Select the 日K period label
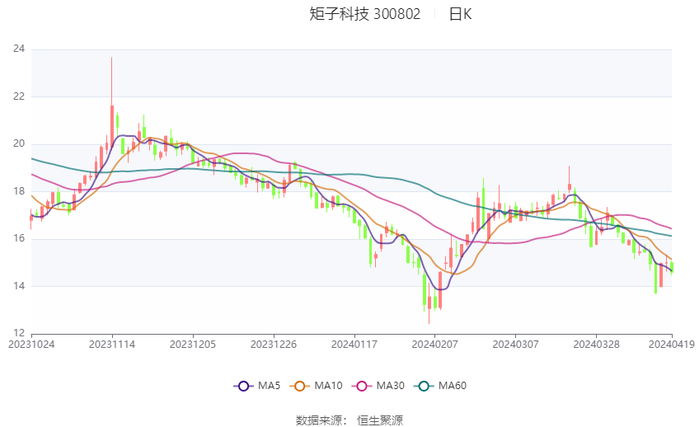The width and height of the screenshot is (700, 427). coord(460,15)
